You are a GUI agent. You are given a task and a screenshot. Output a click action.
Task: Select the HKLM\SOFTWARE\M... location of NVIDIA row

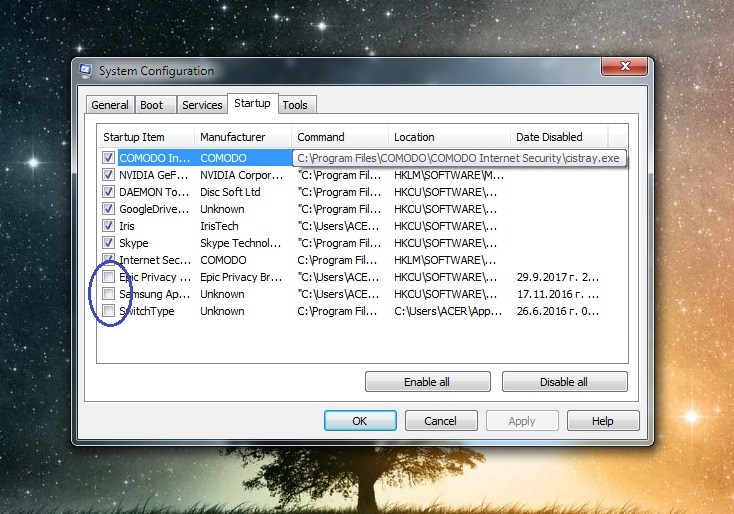tap(449, 175)
